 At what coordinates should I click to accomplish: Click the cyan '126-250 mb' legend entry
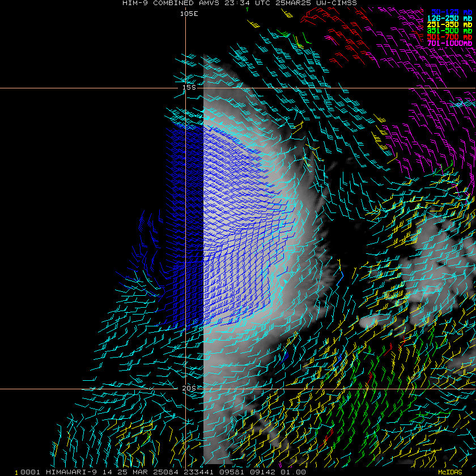point(449,18)
